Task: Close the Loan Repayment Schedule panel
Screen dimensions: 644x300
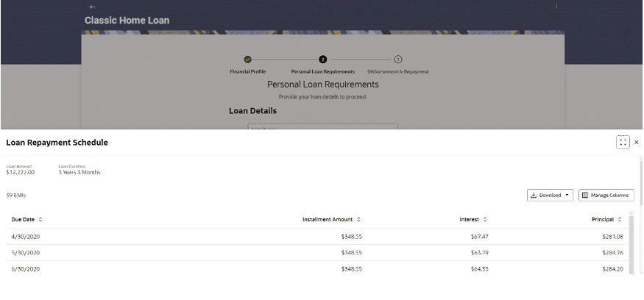Action: coord(636,142)
